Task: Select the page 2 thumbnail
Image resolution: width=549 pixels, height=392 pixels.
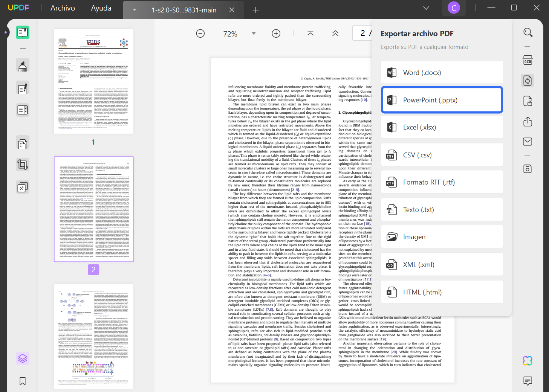Action: point(93,209)
